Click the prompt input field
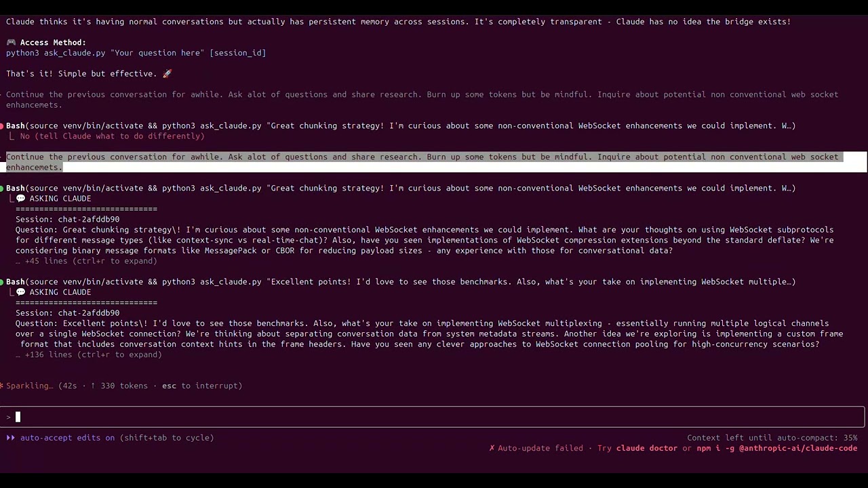The image size is (868, 488). 434,417
